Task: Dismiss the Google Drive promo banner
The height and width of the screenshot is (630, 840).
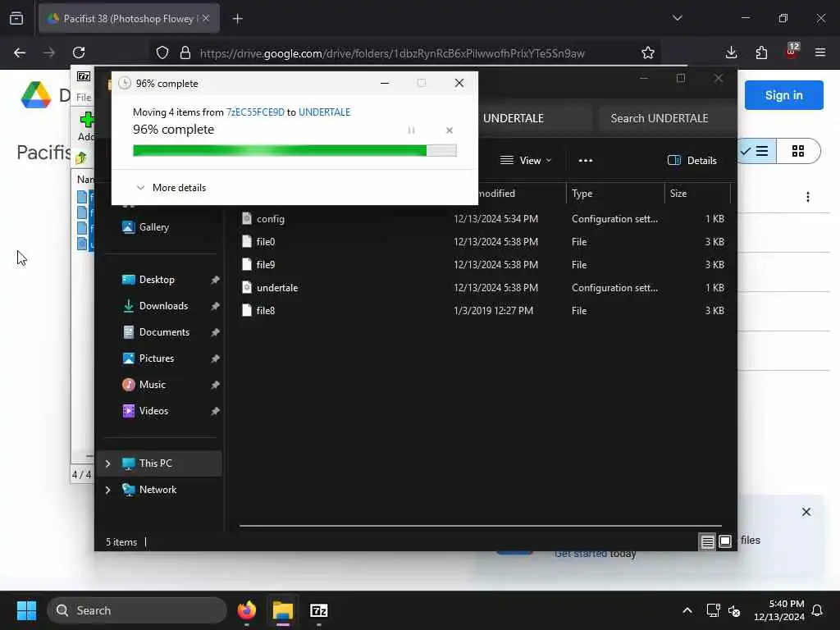Action: pyautogui.click(x=806, y=512)
